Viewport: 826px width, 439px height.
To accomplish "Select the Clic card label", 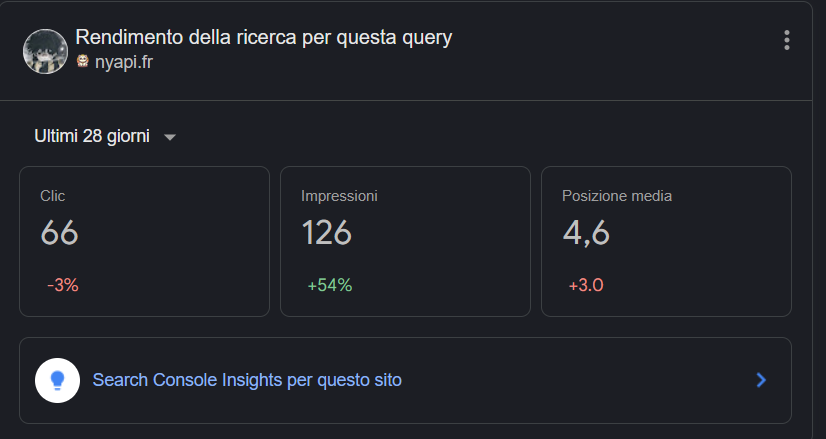I will pyautogui.click(x=52, y=196).
